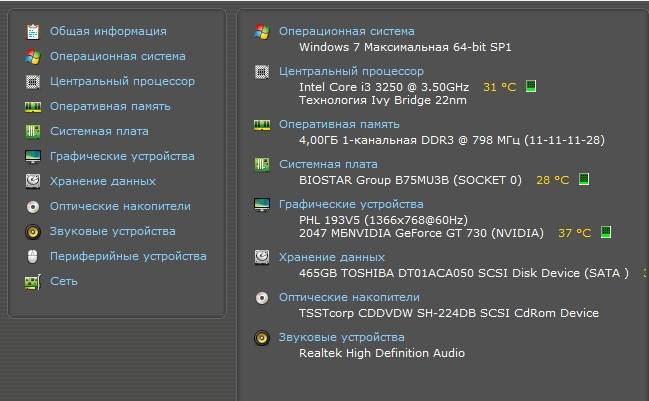Click the motherboard icon beside sidebar Системная плата

[33, 132]
